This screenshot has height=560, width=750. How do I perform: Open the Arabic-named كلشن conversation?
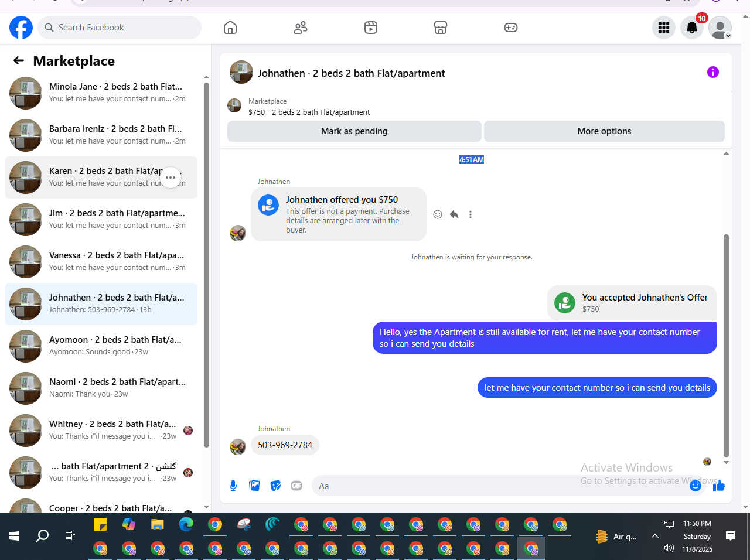click(x=101, y=473)
